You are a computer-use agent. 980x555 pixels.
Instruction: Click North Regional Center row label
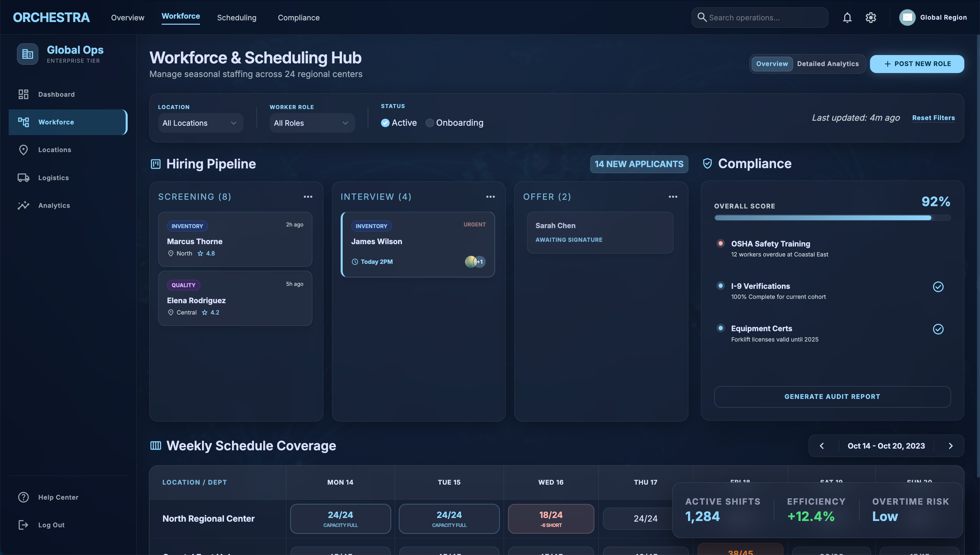(208, 519)
